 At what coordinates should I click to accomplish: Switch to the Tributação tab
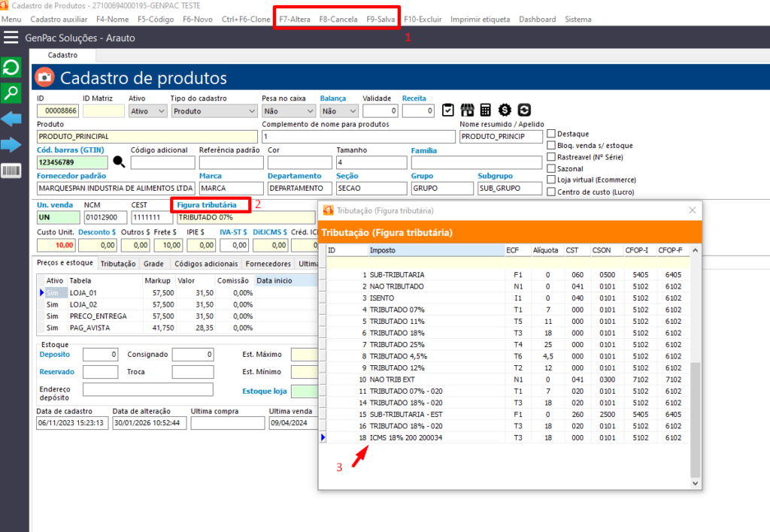click(x=118, y=264)
